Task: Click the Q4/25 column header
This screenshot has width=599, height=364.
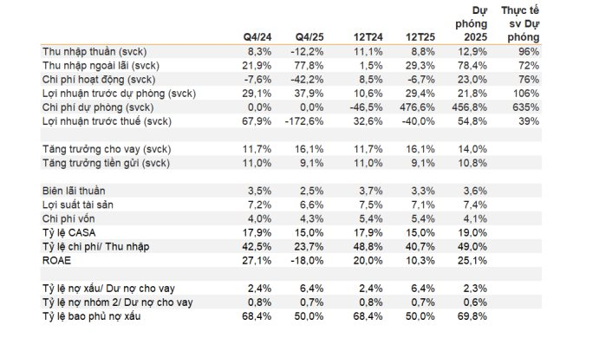Action: pyautogui.click(x=309, y=38)
